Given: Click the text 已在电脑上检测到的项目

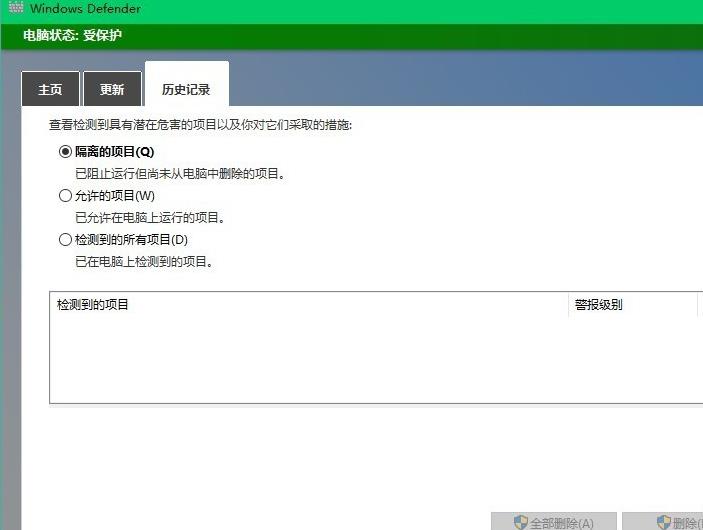Looking at the screenshot, I should [144, 261].
